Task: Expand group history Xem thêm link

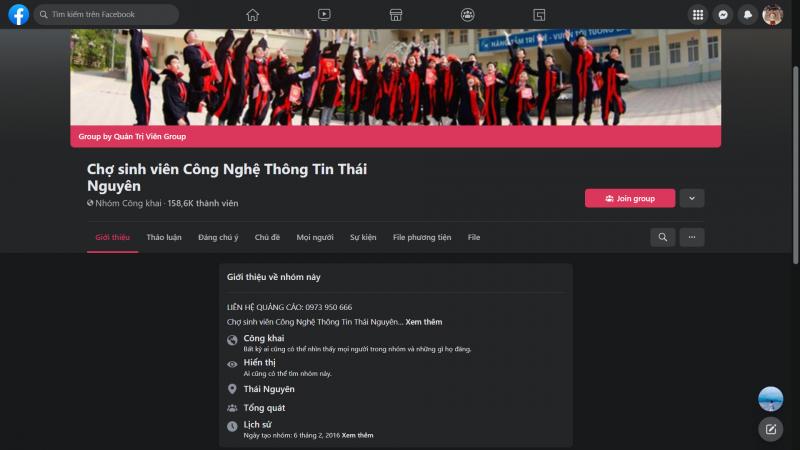Action: pyautogui.click(x=358, y=435)
